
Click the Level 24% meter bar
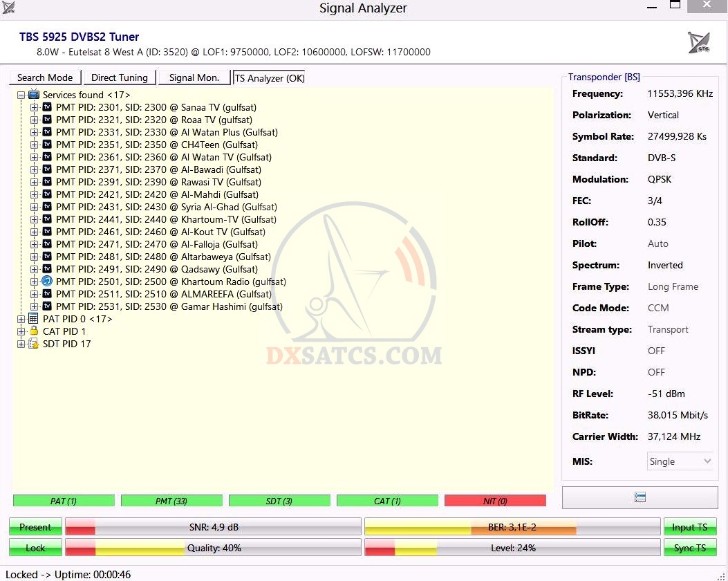point(512,548)
